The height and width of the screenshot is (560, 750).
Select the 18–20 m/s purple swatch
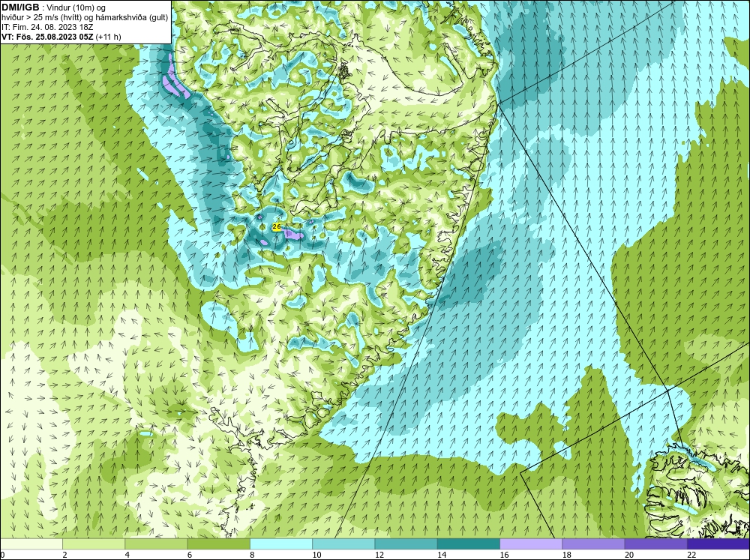(593, 544)
